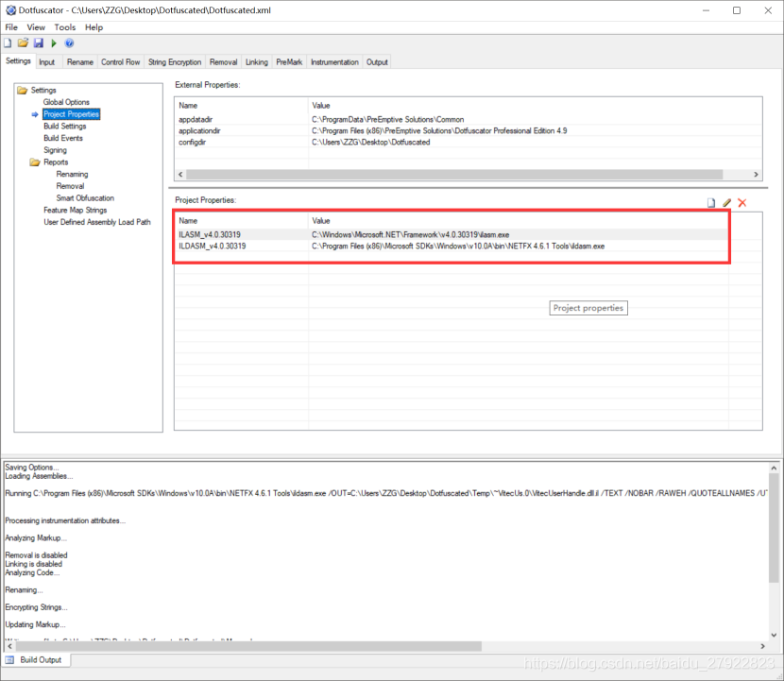Select the Settings tab

18,61
